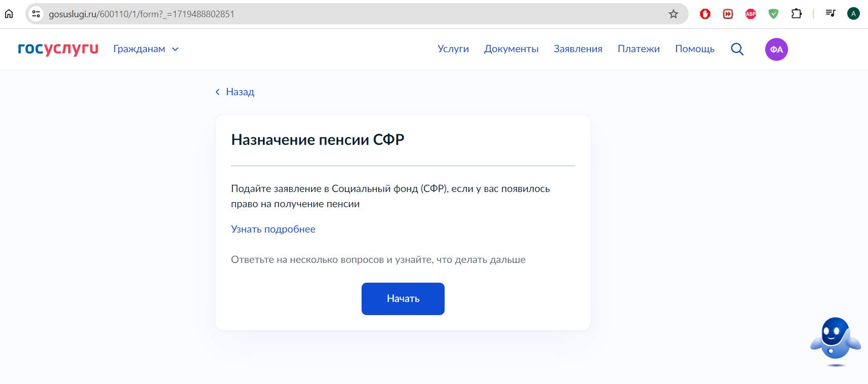
Task: Open the Платежи menu item
Action: [639, 49]
